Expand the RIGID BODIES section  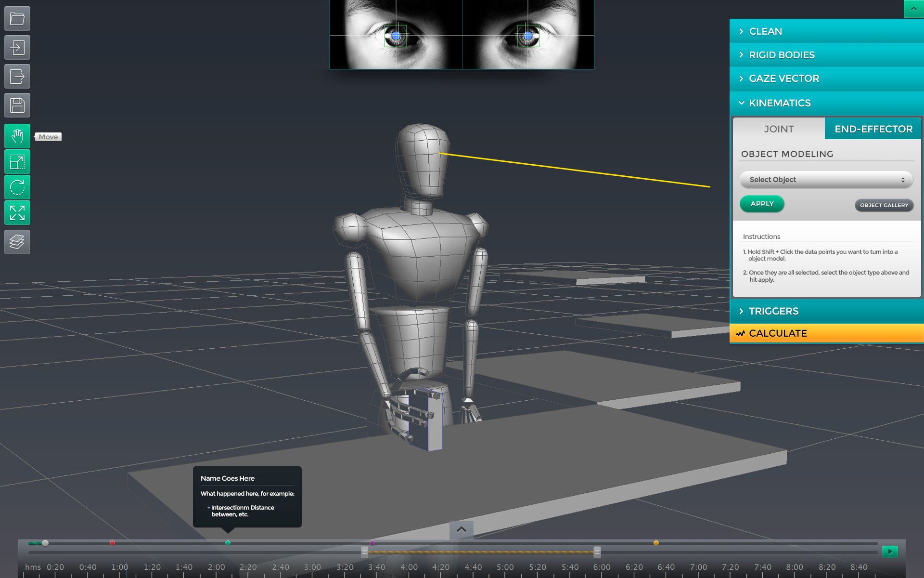[x=781, y=55]
